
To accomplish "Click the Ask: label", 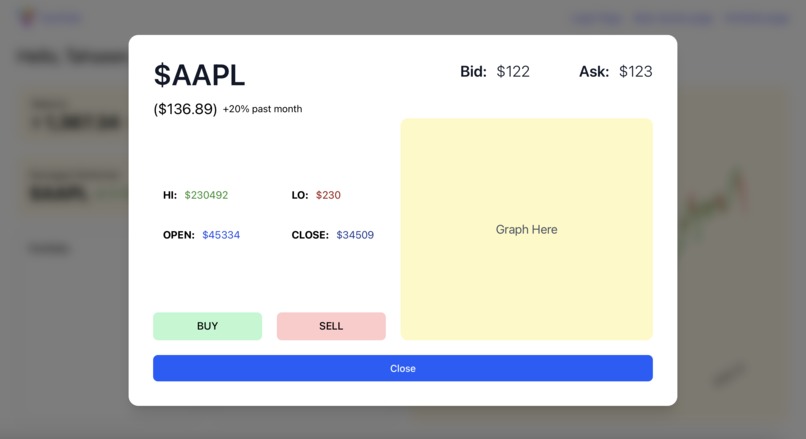I will pyautogui.click(x=594, y=71).
